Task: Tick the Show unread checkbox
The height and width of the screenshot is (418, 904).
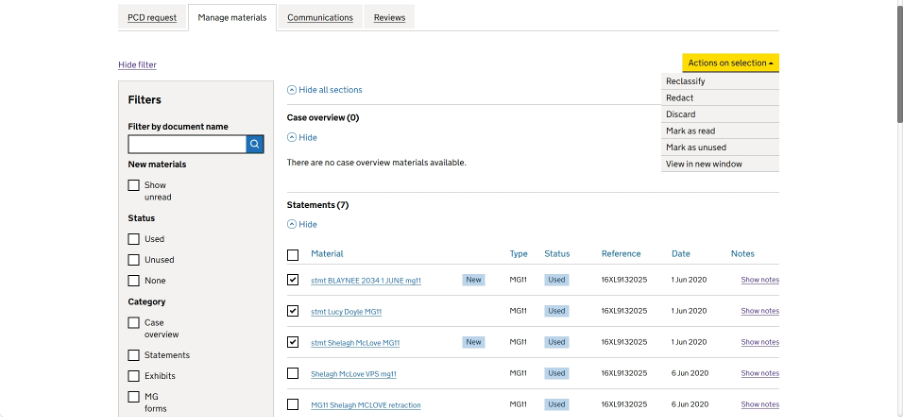Action: pos(134,185)
